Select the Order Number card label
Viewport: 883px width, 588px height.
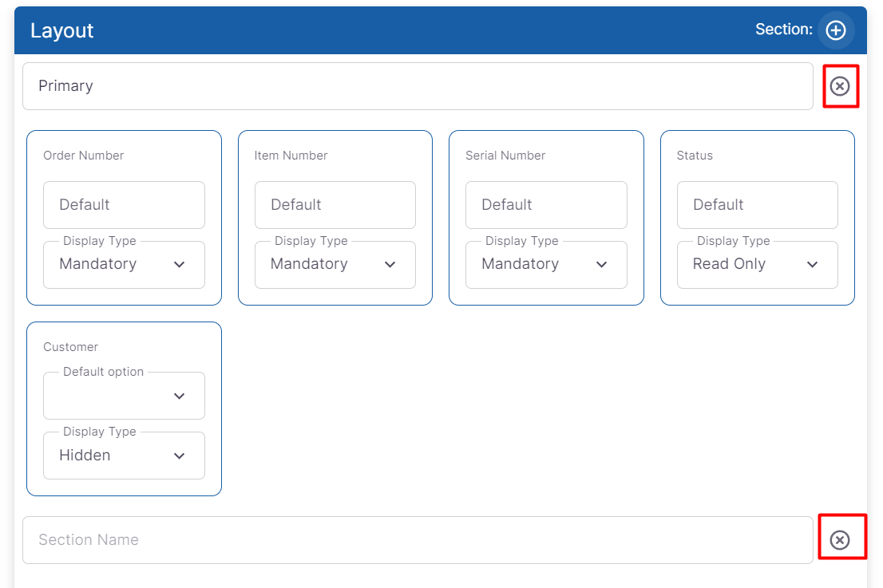84,156
